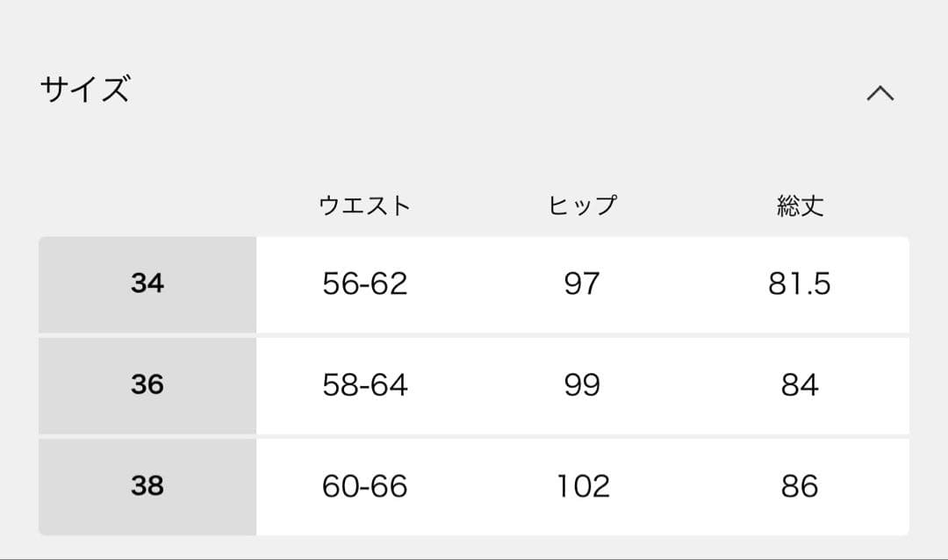Select the 総丈 column header
948x560 pixels.
tap(800, 206)
